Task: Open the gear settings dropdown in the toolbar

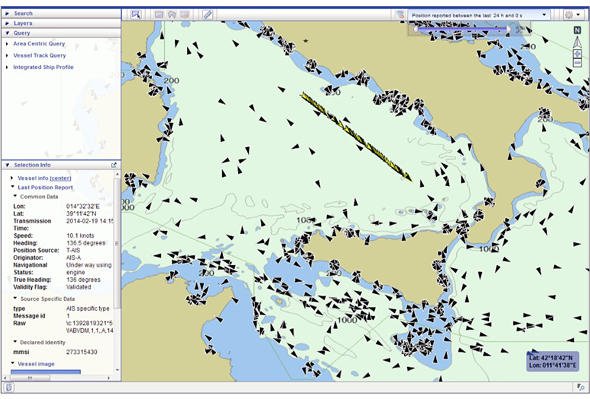Action: point(573,15)
